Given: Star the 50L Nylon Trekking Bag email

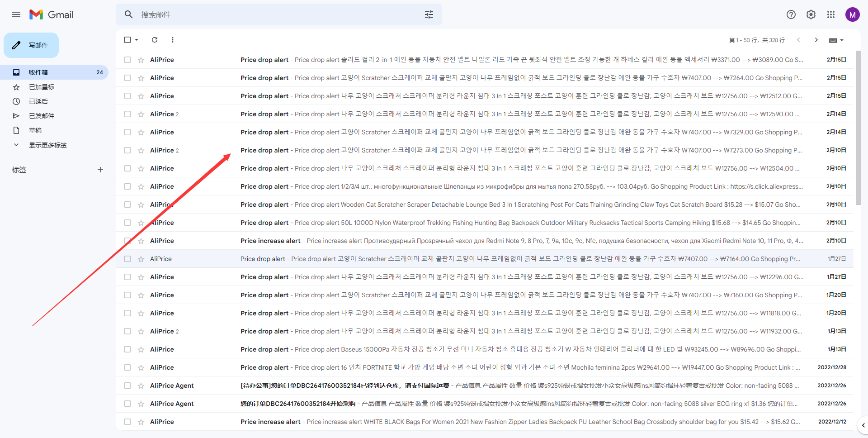Looking at the screenshot, I should [x=141, y=223].
